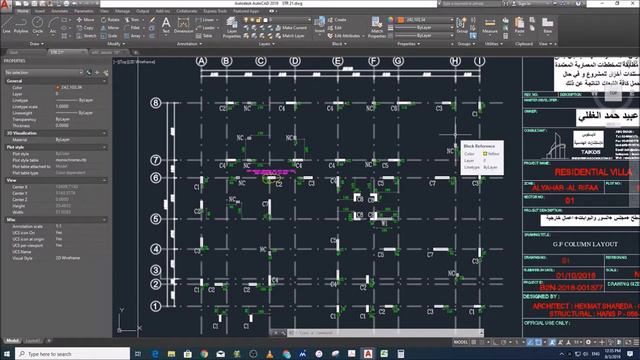The height and width of the screenshot is (360, 640).
Task: Expand the Modify panel
Action: (116, 44)
